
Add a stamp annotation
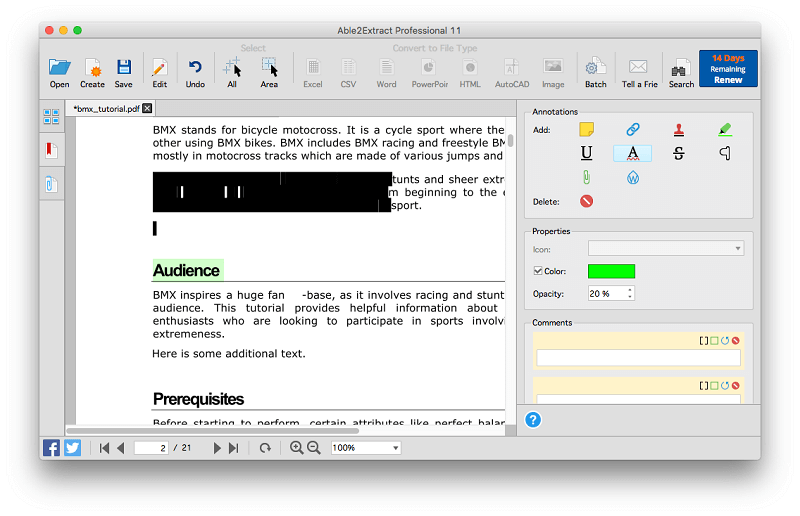pos(679,130)
